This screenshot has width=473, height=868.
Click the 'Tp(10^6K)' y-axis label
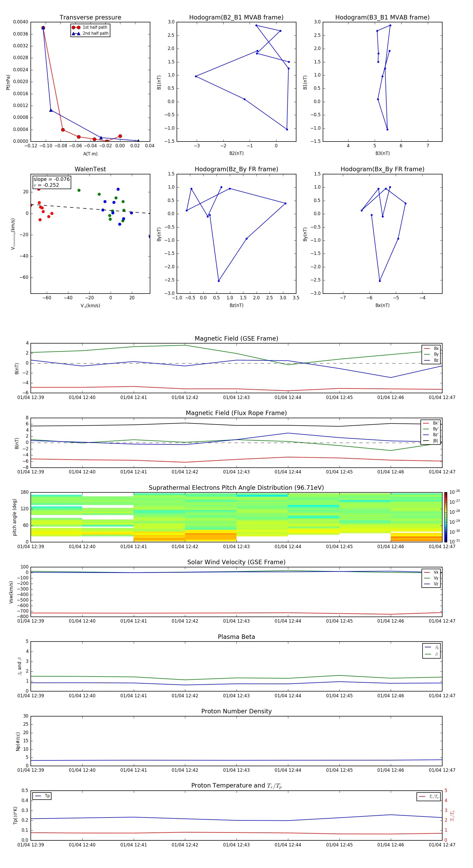click(15, 815)
